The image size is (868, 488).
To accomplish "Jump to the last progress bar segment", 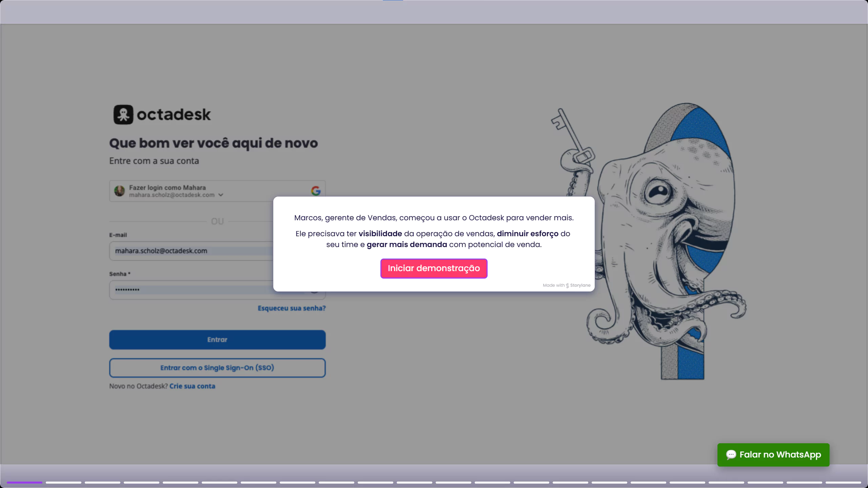I will coord(843,482).
